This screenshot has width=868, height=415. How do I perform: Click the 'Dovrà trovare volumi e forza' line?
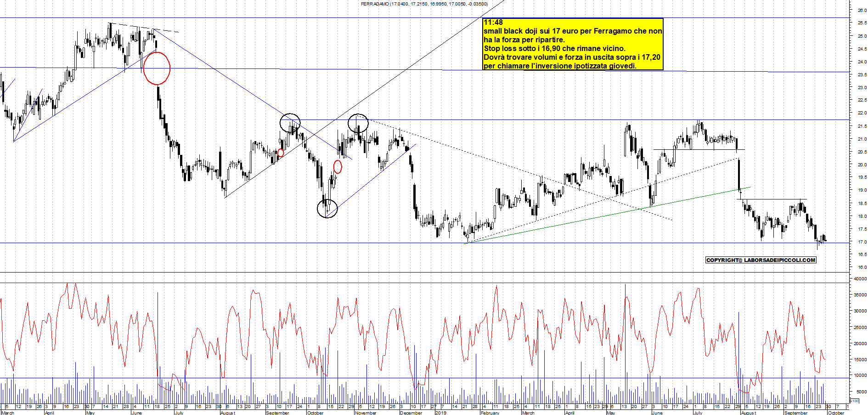coord(572,57)
